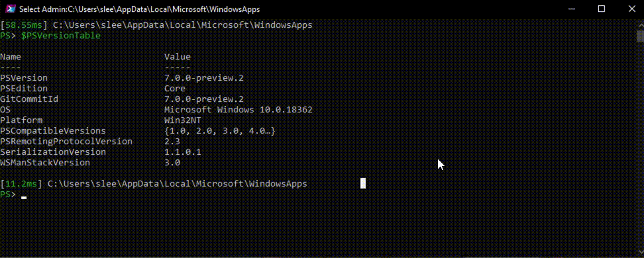
Task: Click the scrollbar up arrow
Action: tap(640, 24)
